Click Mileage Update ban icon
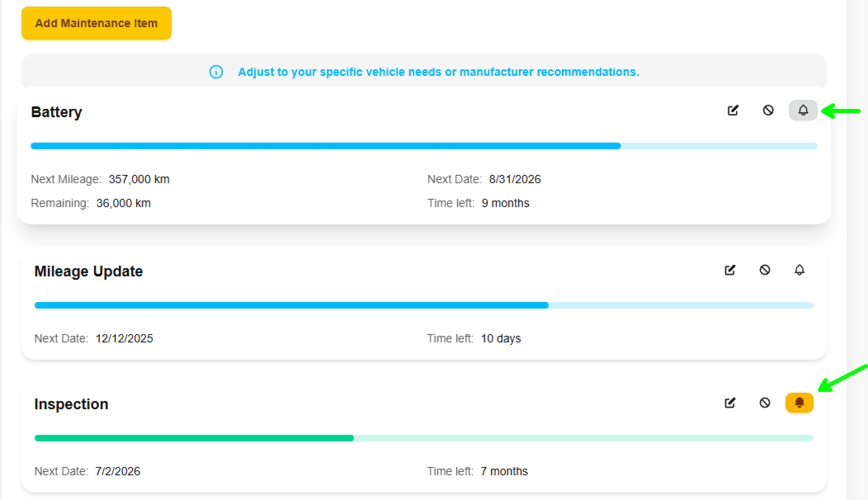 tap(764, 270)
